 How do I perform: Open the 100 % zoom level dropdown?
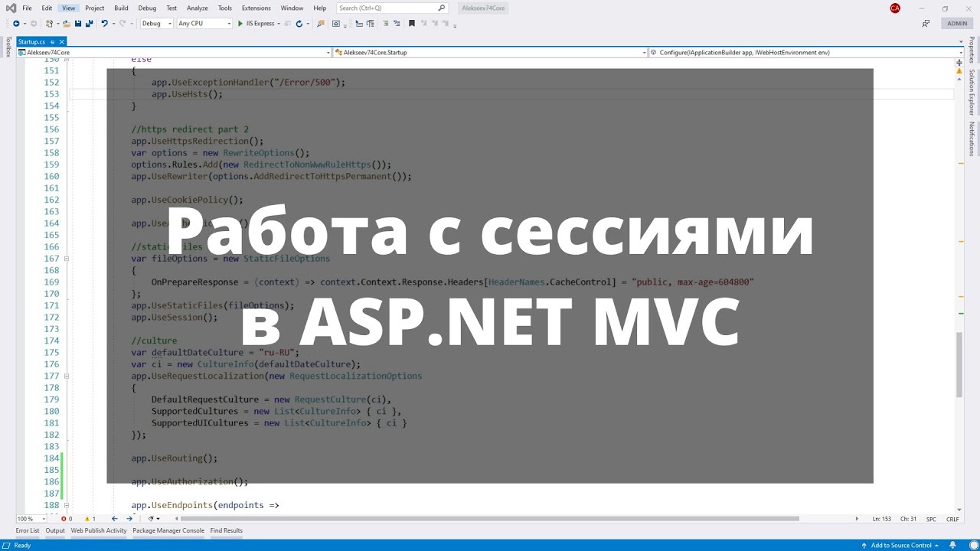(x=31, y=519)
